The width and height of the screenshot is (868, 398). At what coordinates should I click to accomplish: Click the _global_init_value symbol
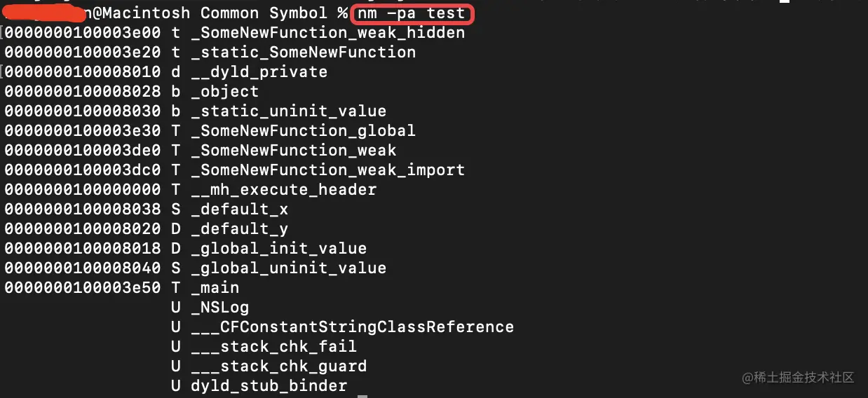(278, 249)
